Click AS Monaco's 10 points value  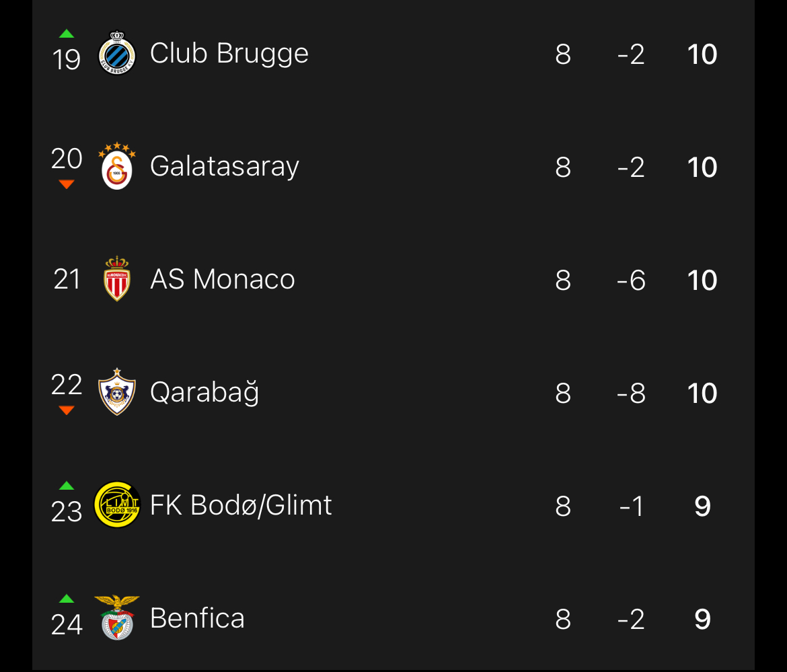tap(702, 280)
